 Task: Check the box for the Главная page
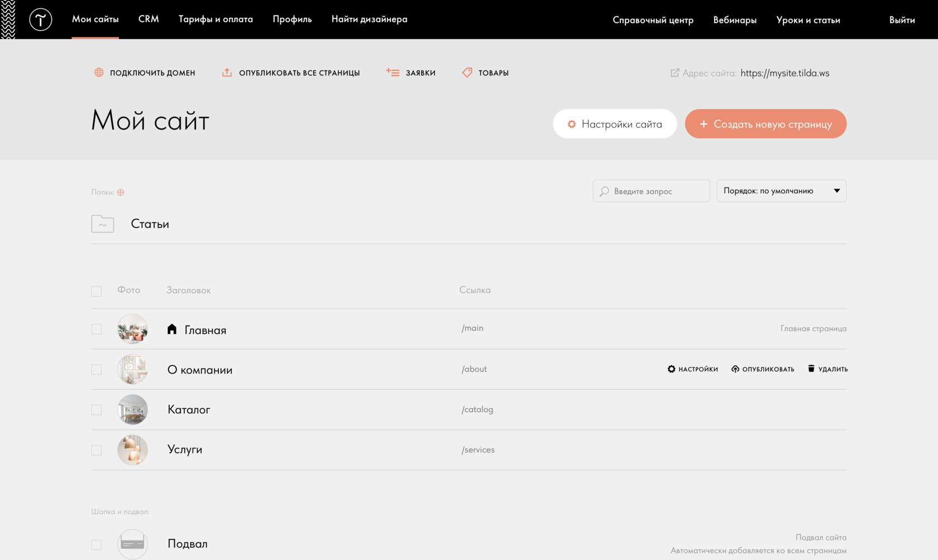click(97, 329)
